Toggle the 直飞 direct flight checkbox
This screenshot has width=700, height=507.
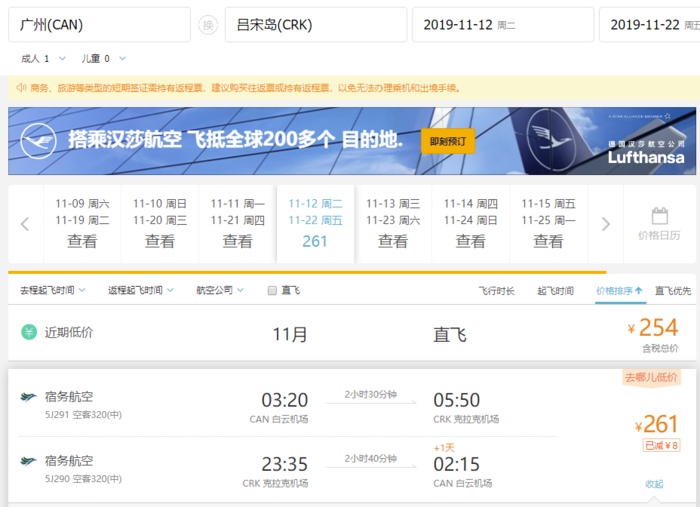pos(272,291)
